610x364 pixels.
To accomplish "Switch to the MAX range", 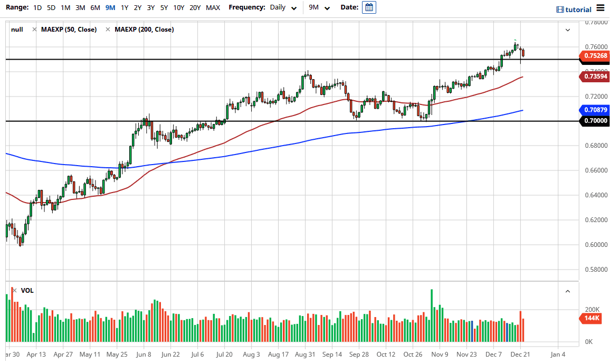I will click(213, 7).
